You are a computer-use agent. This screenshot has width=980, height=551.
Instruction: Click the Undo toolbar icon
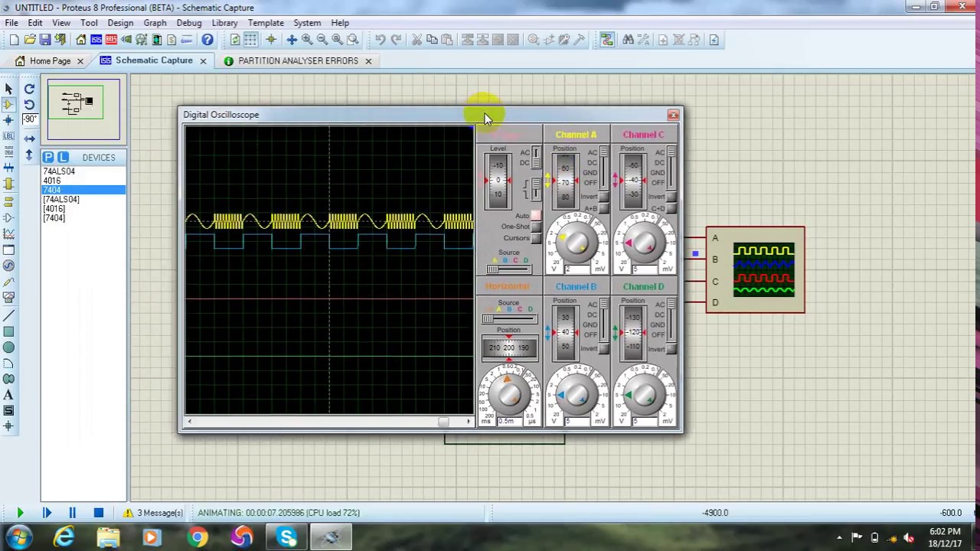(380, 40)
